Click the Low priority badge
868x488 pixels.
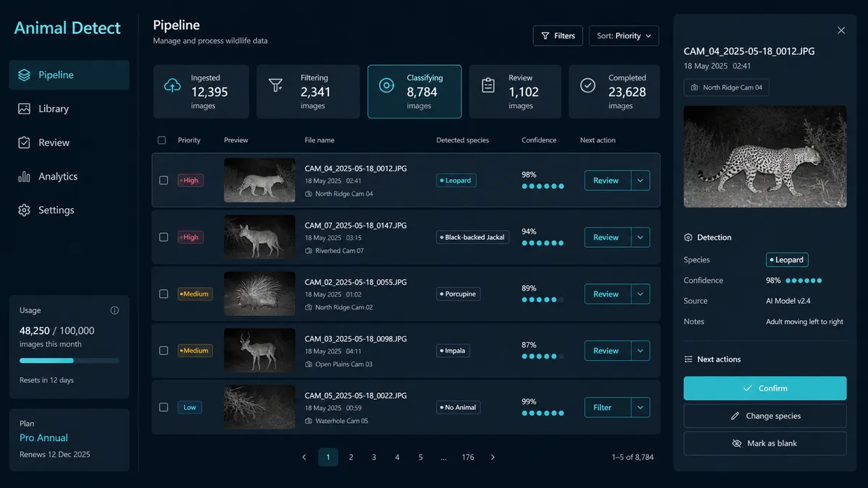click(x=190, y=407)
